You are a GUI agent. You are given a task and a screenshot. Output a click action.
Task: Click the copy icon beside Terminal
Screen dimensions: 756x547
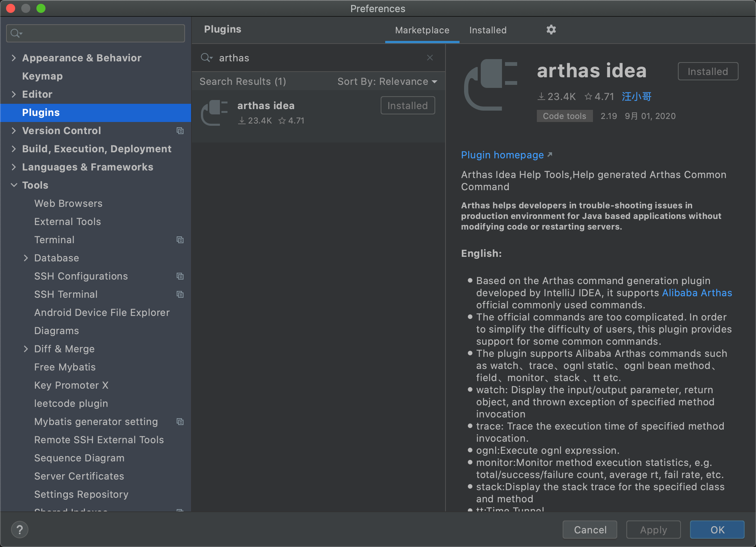[x=180, y=240]
